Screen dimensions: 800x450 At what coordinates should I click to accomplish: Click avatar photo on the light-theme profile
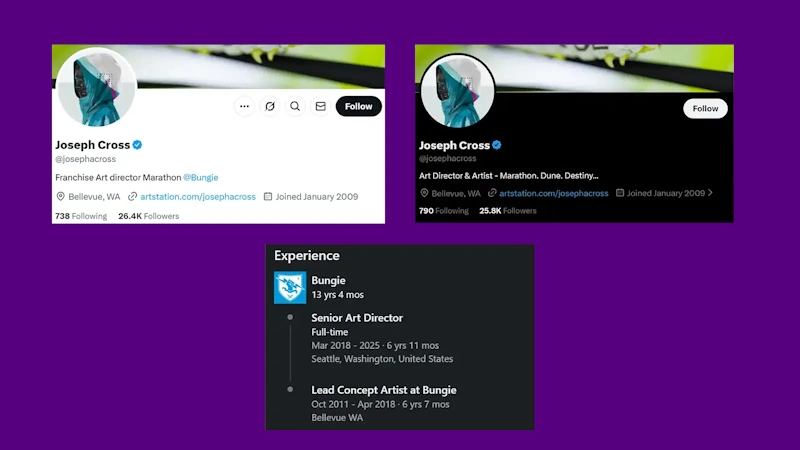click(96, 87)
